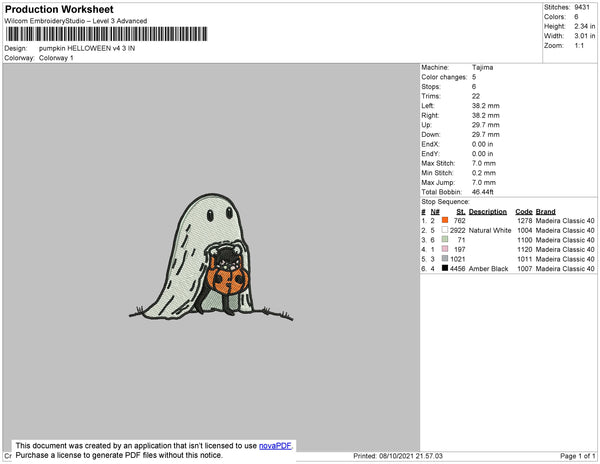This screenshot has height=464, width=600.
Task: Choose the black swatch beside Amber Black
Action: (x=445, y=268)
